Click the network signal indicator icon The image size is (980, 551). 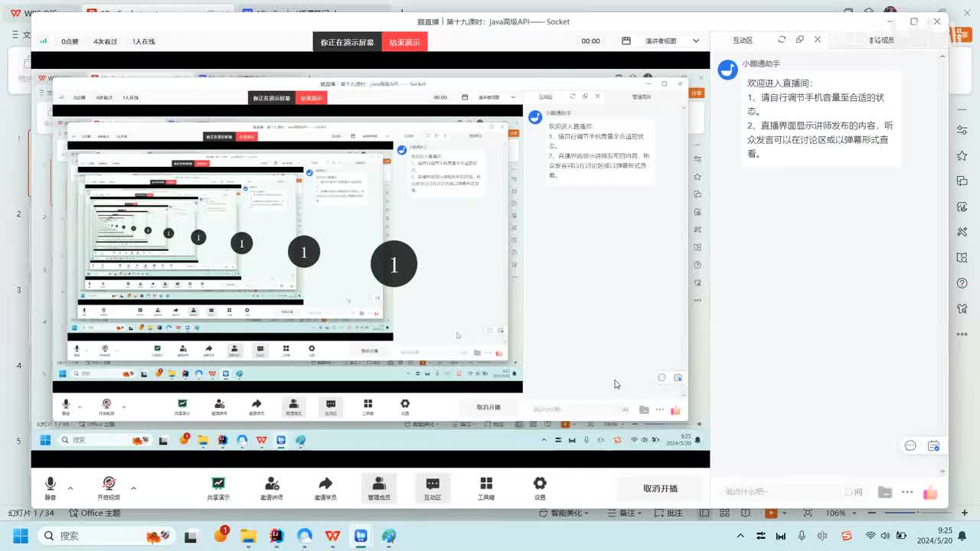tap(44, 41)
